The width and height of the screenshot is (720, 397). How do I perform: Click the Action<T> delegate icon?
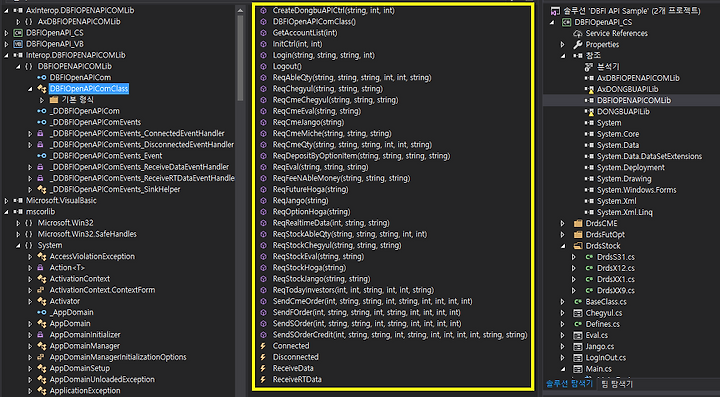40,268
